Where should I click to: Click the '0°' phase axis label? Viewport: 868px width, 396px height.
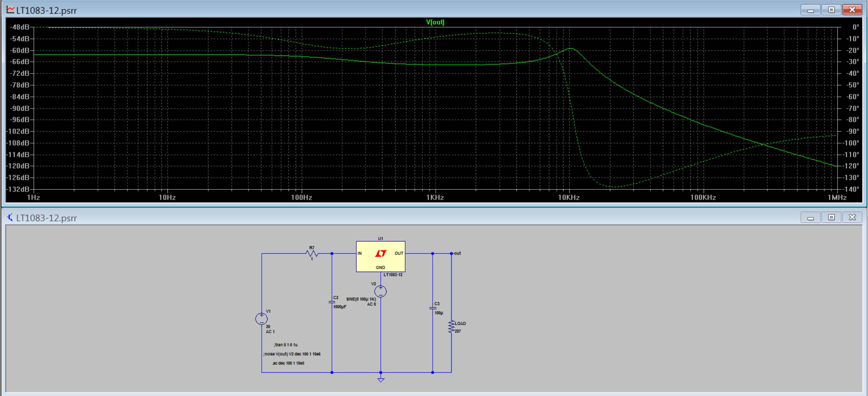point(856,27)
